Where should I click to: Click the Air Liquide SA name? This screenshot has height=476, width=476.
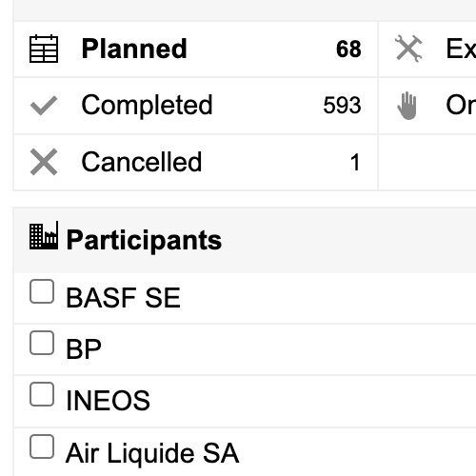[152, 453]
